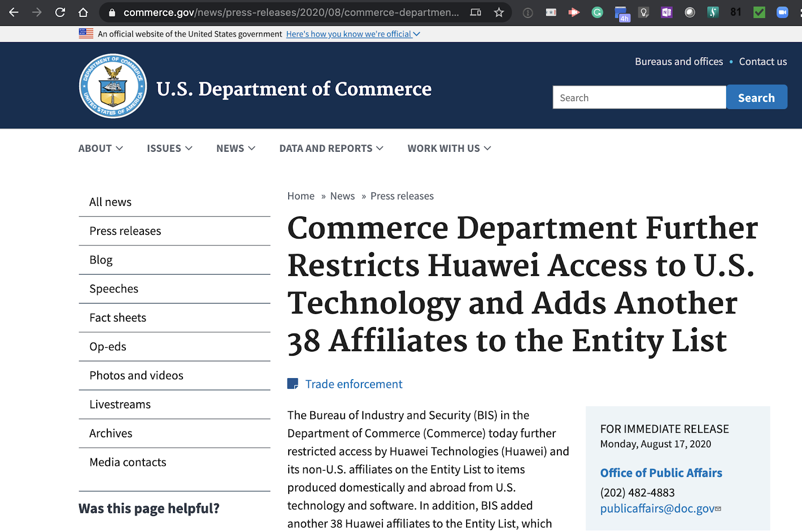This screenshot has width=802, height=532.
Task: Reload the commerce.gov page
Action: [60, 13]
